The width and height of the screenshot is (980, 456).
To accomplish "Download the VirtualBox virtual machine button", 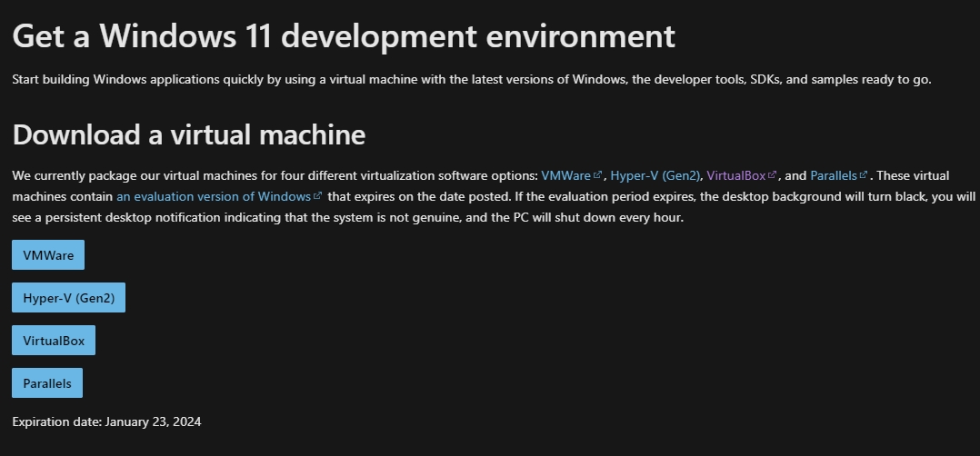I will (54, 341).
